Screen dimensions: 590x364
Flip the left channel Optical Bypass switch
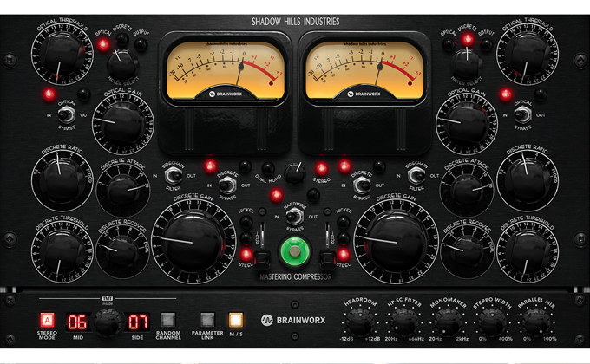pyautogui.click(x=67, y=114)
